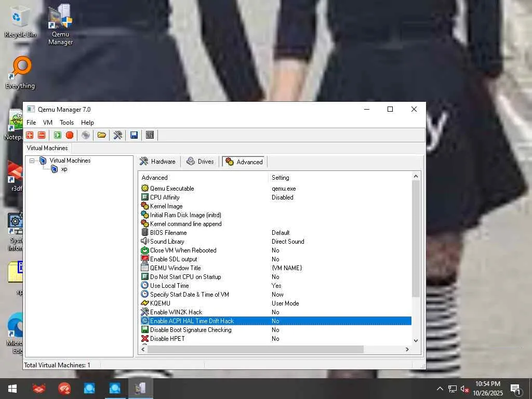Click Qemu Manager taskbar button
Viewport: 532px width, 399px height.
click(x=140, y=389)
